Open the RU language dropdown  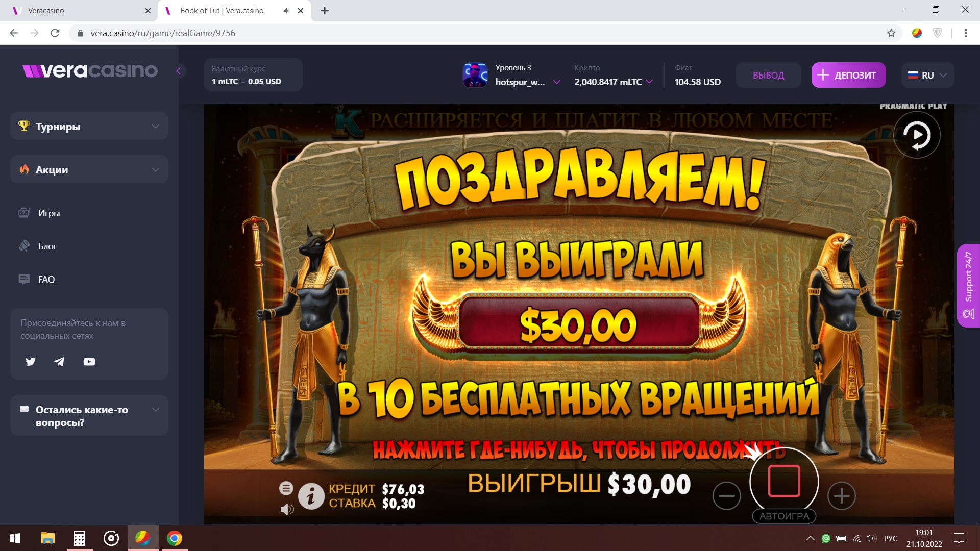pos(927,75)
